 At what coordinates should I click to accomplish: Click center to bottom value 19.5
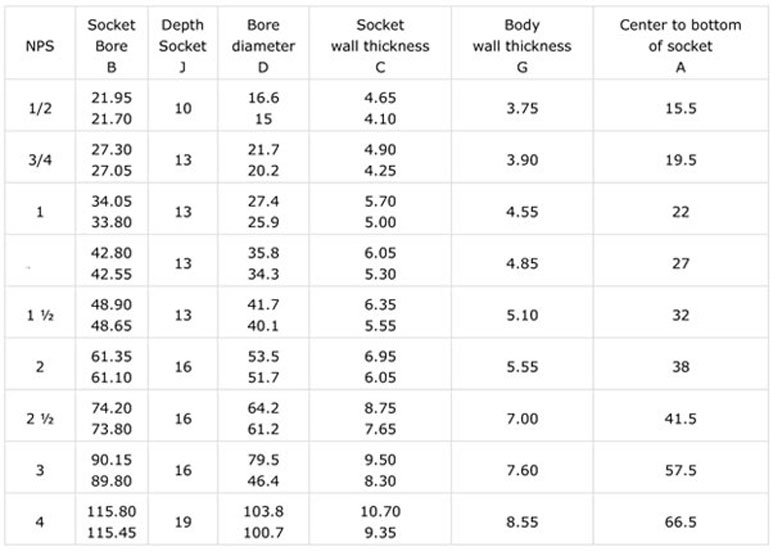pyautogui.click(x=681, y=160)
